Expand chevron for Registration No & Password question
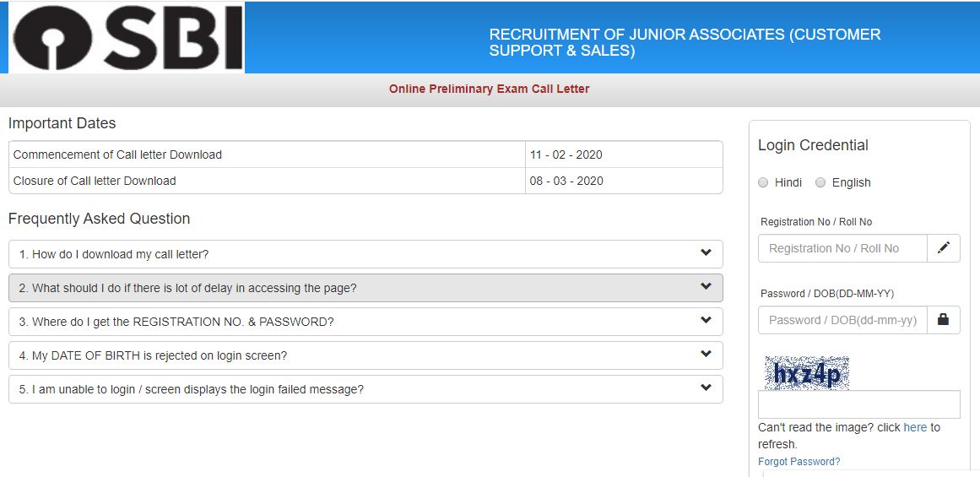 [x=706, y=321]
